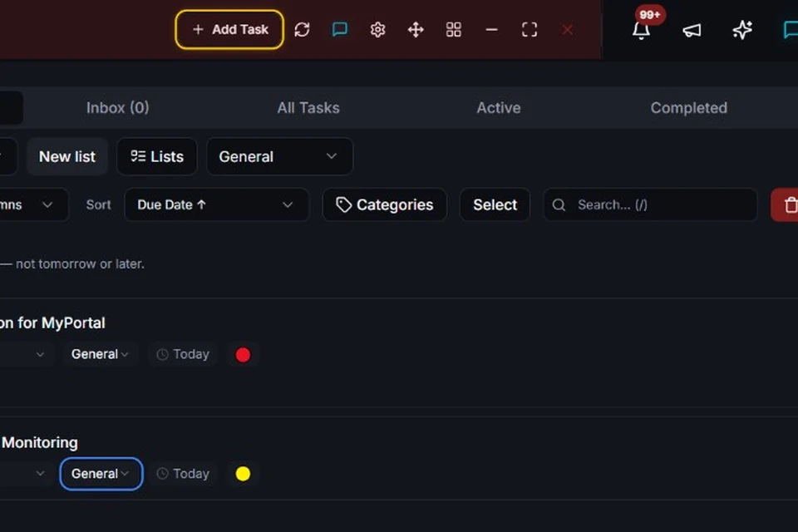
Task: Open the chat bubble icon in toolbar
Action: click(x=340, y=30)
